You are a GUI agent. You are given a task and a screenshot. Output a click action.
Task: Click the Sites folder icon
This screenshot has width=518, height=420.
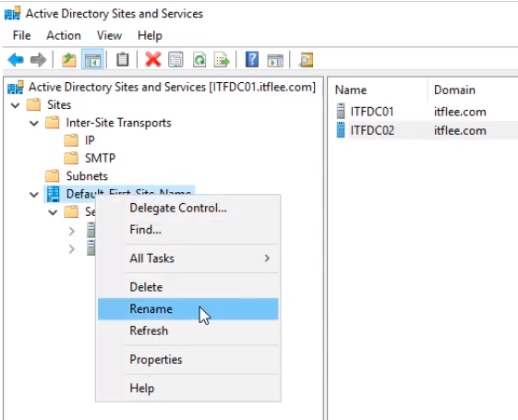[33, 104]
